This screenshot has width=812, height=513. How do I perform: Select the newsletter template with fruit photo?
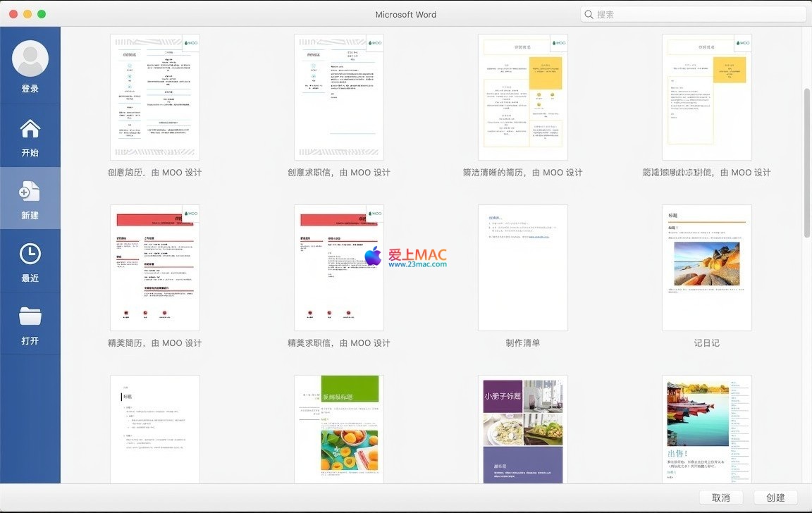339,430
